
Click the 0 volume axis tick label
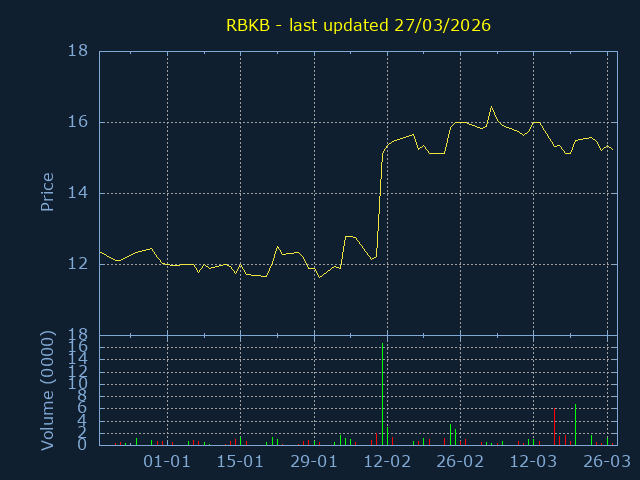(84, 445)
